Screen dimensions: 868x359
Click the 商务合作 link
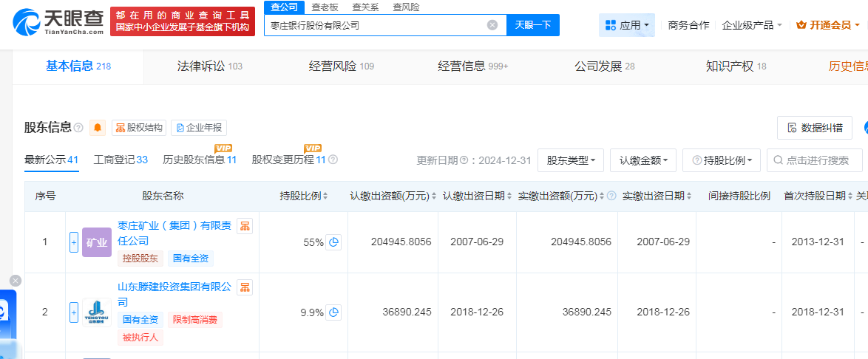click(688, 25)
